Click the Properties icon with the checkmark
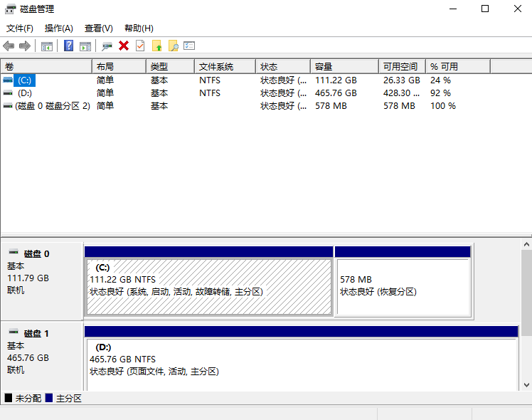 click(x=140, y=46)
